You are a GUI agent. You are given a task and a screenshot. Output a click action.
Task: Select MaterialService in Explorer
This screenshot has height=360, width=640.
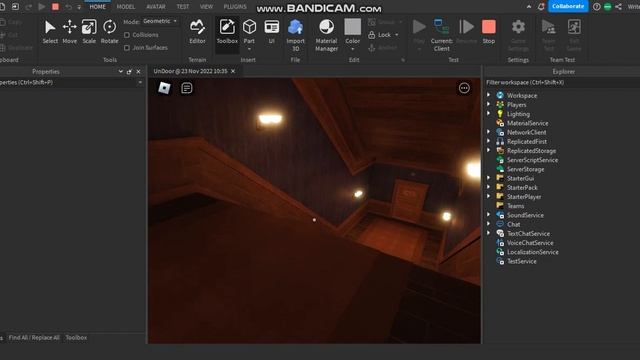[527, 123]
